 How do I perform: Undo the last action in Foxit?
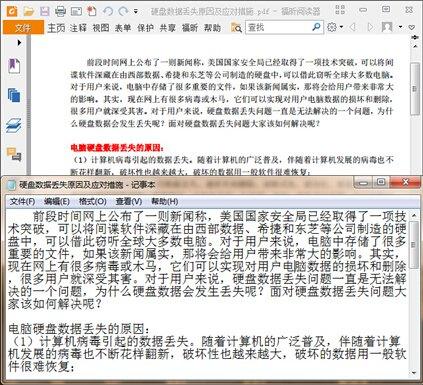pyautogui.click(x=108, y=11)
